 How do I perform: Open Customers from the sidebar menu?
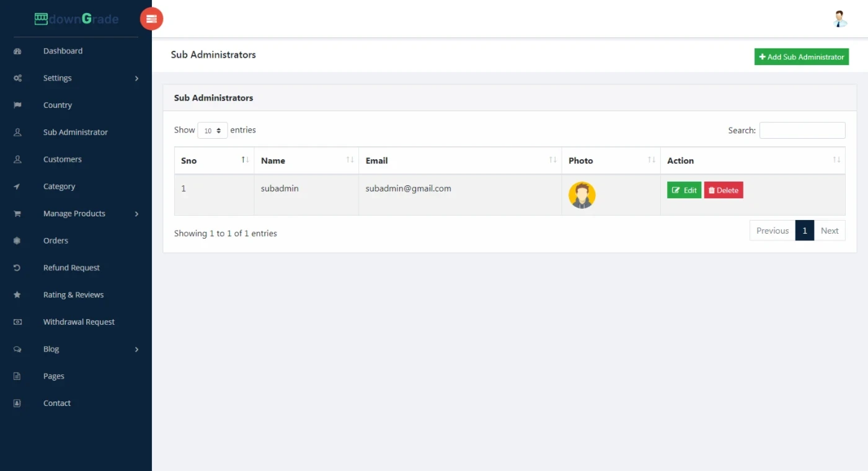tap(62, 159)
